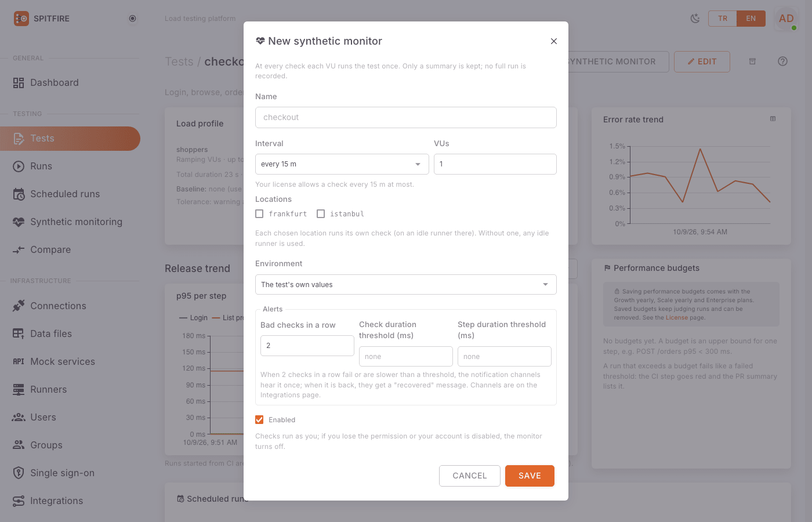Screen dimensions: 812x522
Task: Close the New synthetic monitor dialog
Action: coord(554,41)
